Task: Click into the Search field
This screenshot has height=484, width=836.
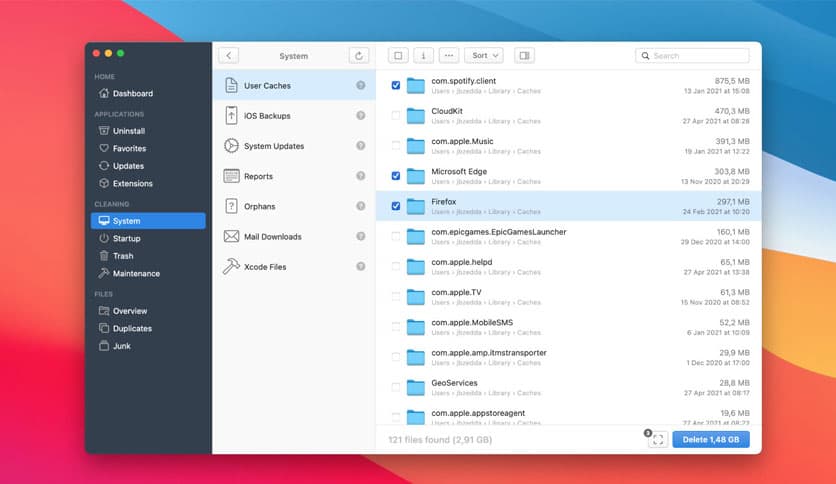Action: coord(692,55)
